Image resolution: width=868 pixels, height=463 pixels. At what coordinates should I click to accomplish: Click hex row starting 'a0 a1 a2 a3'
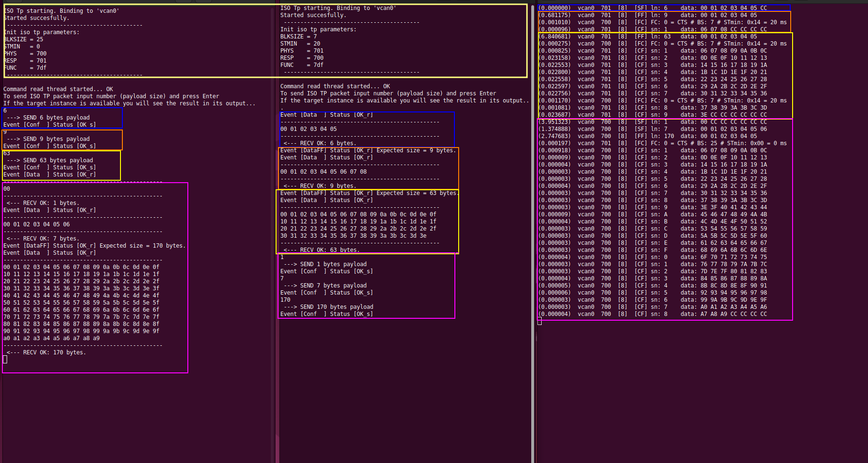[51, 338]
